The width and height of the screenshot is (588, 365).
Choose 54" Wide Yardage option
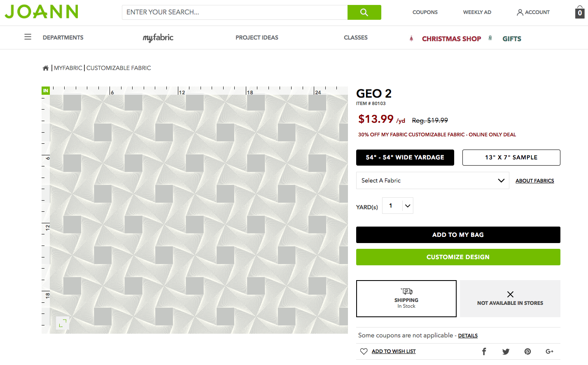tap(405, 157)
